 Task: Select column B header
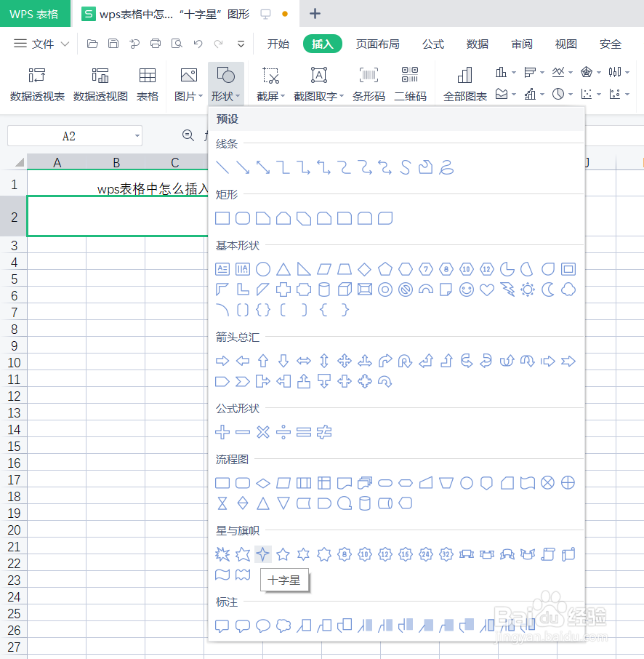click(x=116, y=162)
